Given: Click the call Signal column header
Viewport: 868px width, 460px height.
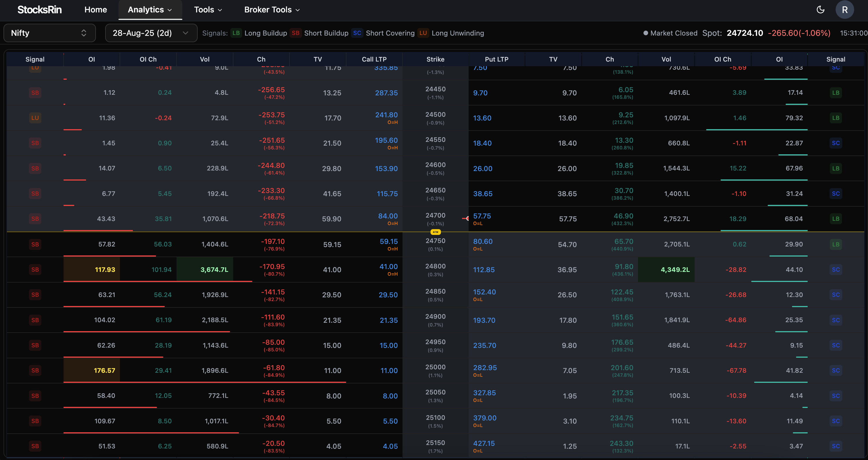Looking at the screenshot, I should 35,59.
